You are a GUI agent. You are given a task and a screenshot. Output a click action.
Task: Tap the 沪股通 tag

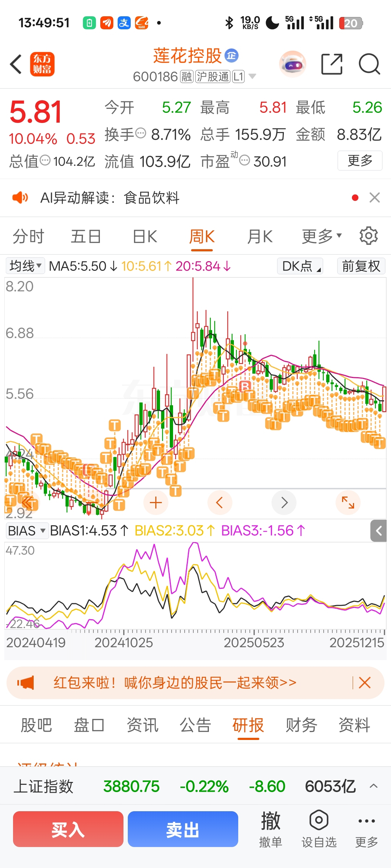point(213,77)
